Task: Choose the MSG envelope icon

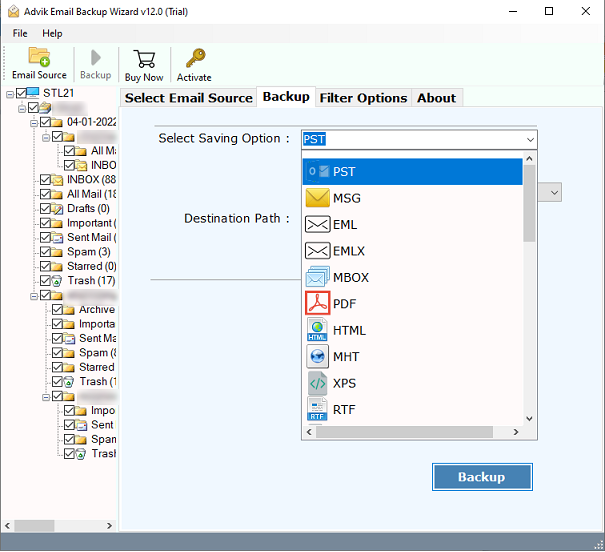Action: tap(318, 198)
